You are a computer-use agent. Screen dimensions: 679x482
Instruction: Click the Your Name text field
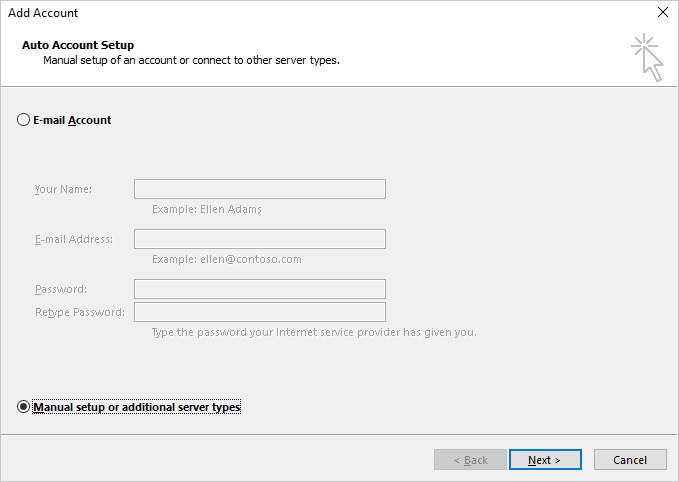260,189
